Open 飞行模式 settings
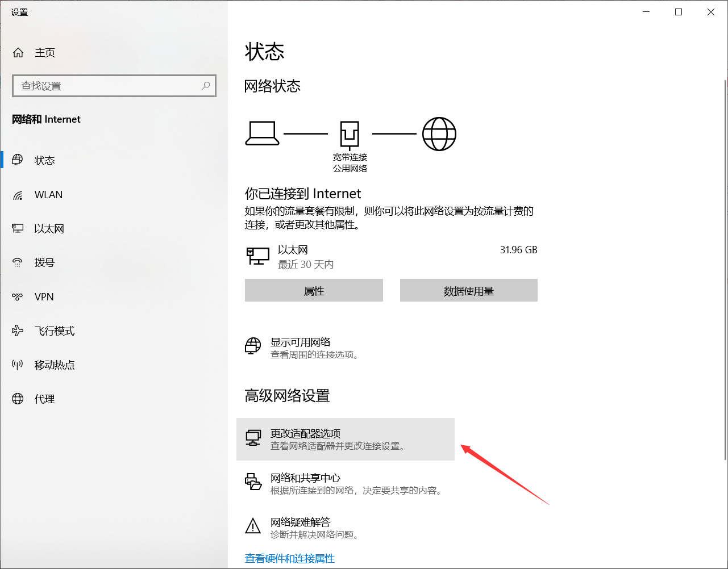This screenshot has height=569, width=728. (x=114, y=330)
